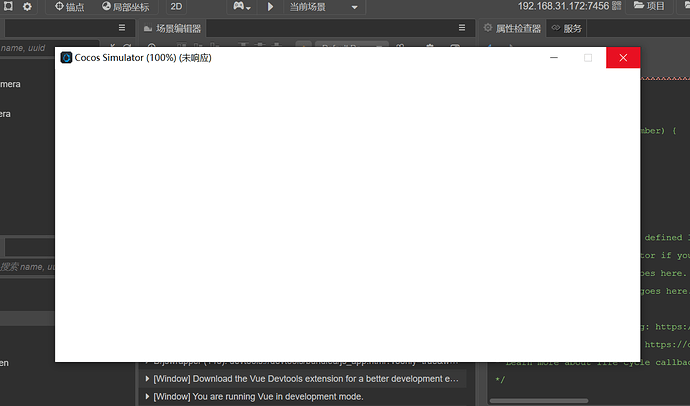This screenshot has height=406, width=690.
Task: Click the hierarchy search field with name, uuid
Action: click(x=49, y=48)
